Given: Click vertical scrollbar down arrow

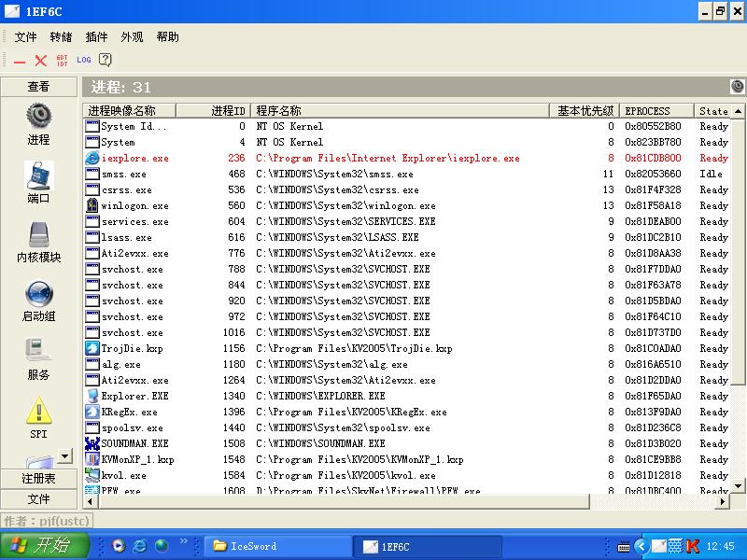Looking at the screenshot, I should coord(738,486).
